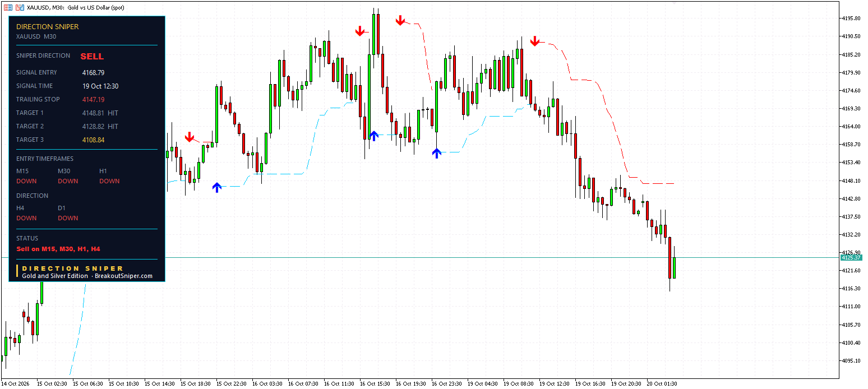Click the SNIPER DIRECTION label

coord(43,55)
